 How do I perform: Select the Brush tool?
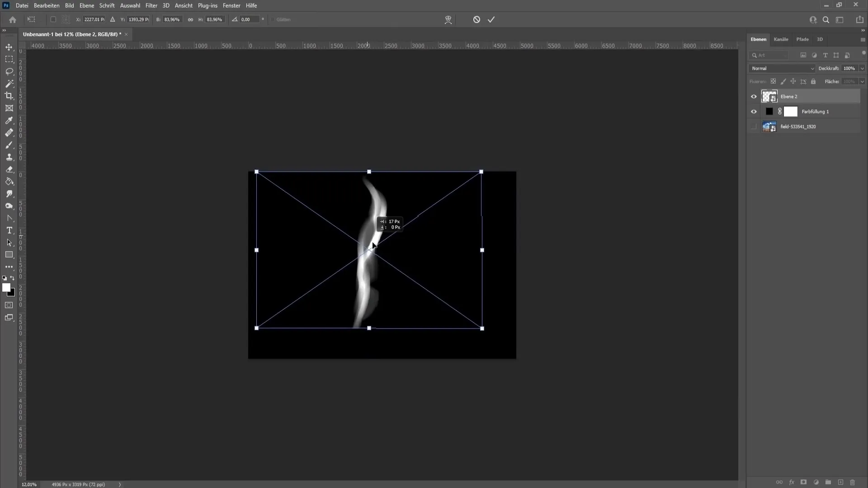pyautogui.click(x=9, y=145)
